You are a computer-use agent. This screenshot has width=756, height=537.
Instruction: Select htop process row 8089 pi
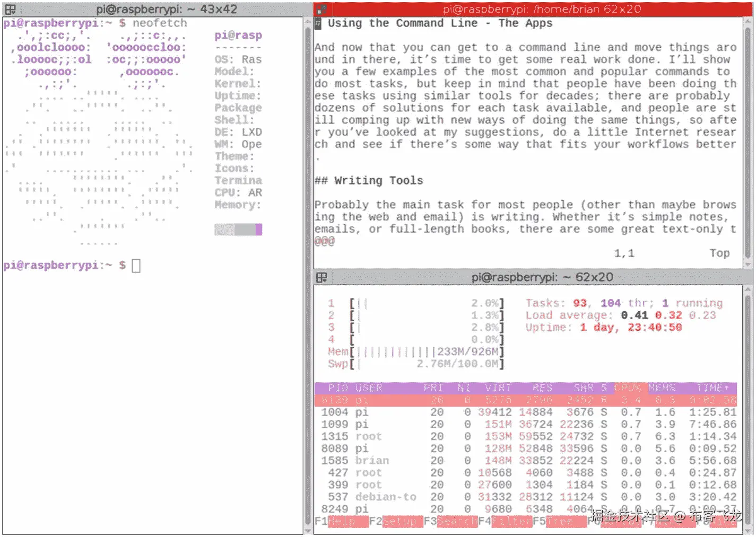tap(526, 448)
